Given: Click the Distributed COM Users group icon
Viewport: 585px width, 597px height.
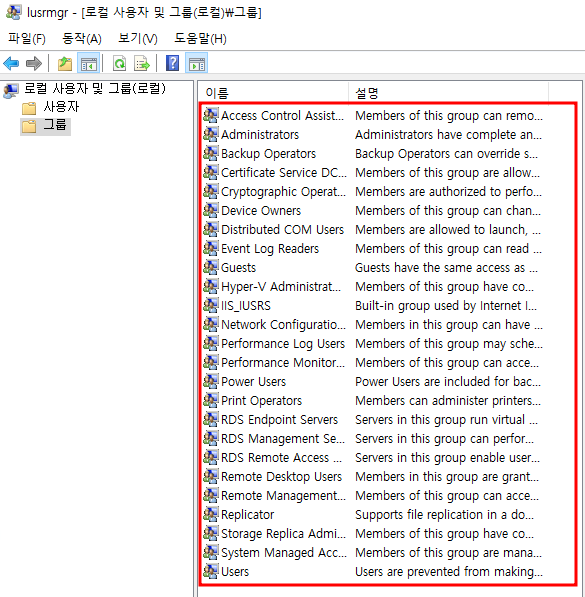Looking at the screenshot, I should pos(211,229).
